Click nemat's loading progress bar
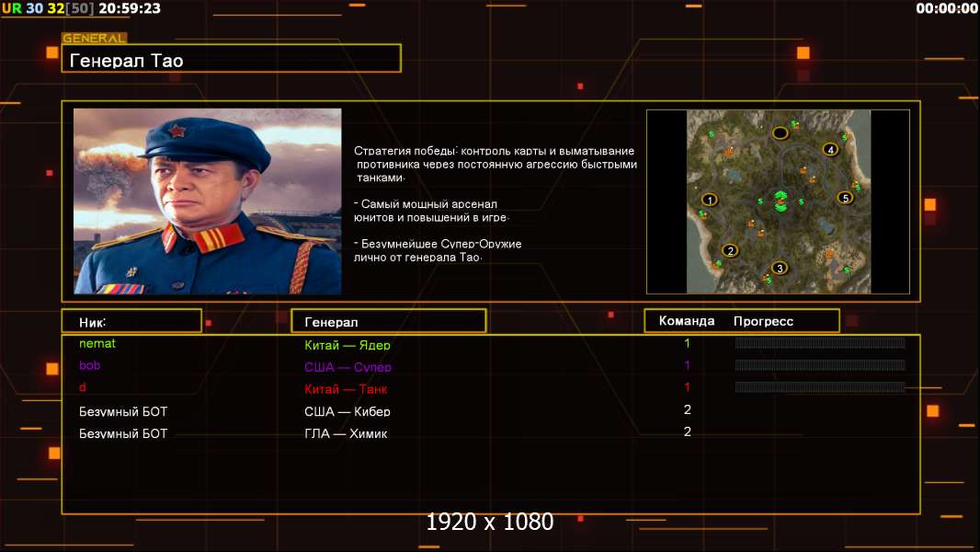The height and width of the screenshot is (552, 980). (x=820, y=343)
